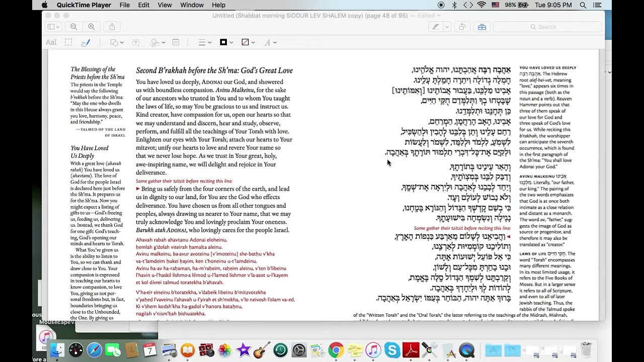Open Adobe Acrobat from the Dock
Screen dimensions: 644x362
[411, 350]
